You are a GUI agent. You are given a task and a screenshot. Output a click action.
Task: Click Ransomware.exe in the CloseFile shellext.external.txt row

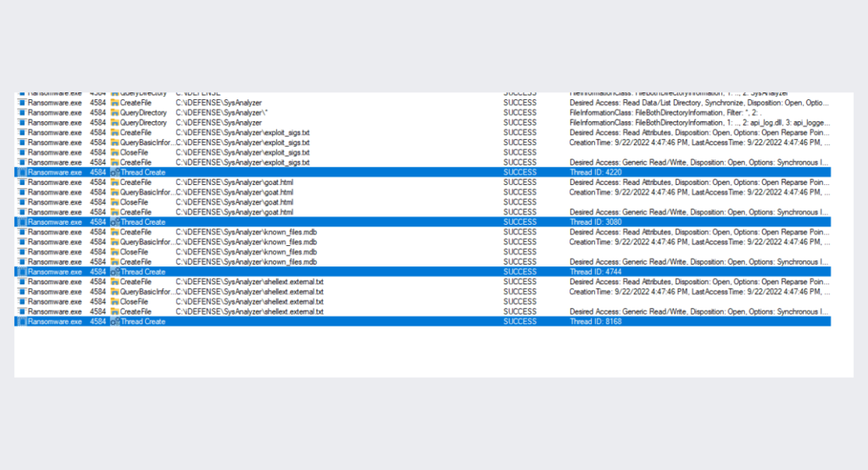[55, 302]
